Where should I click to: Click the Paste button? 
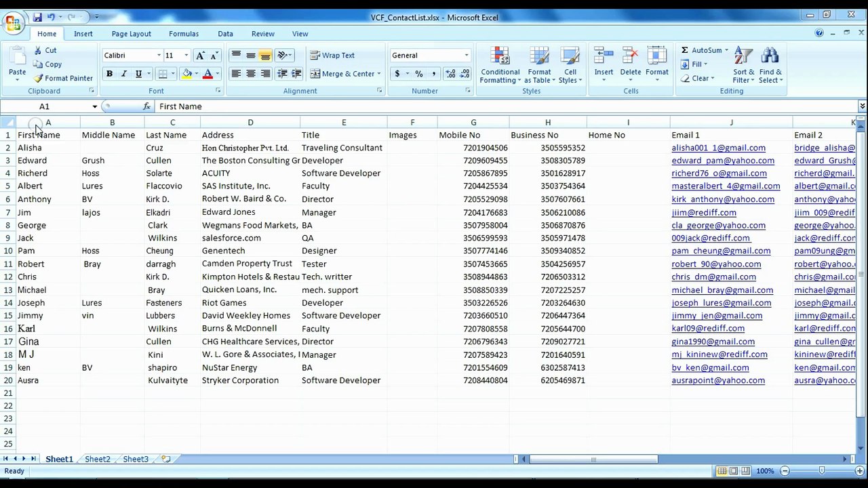(x=17, y=64)
